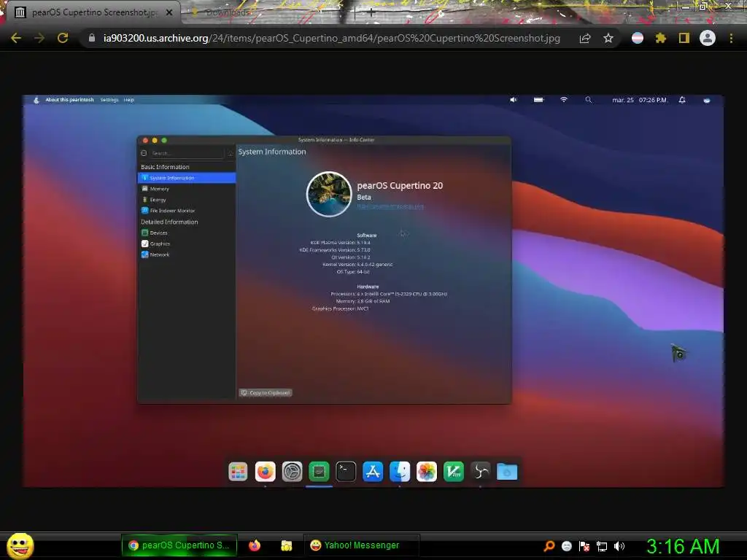Select the pearOS Cupertino taskbar button

(179, 545)
